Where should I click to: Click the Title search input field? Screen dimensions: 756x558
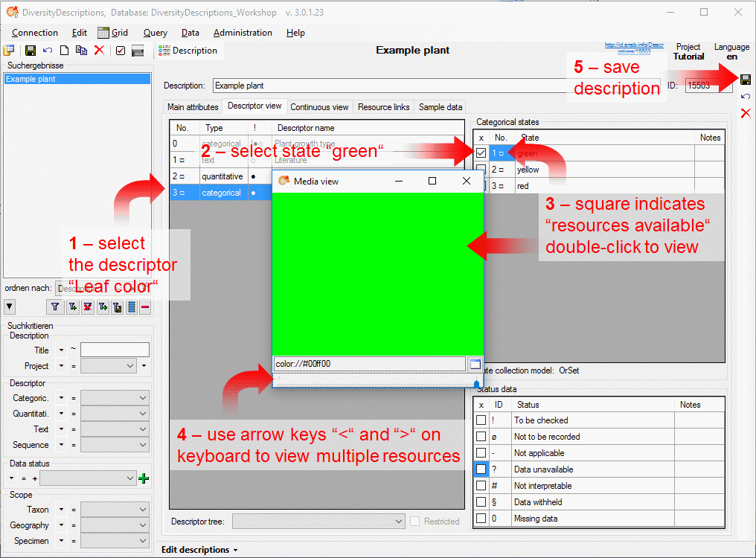[115, 350]
